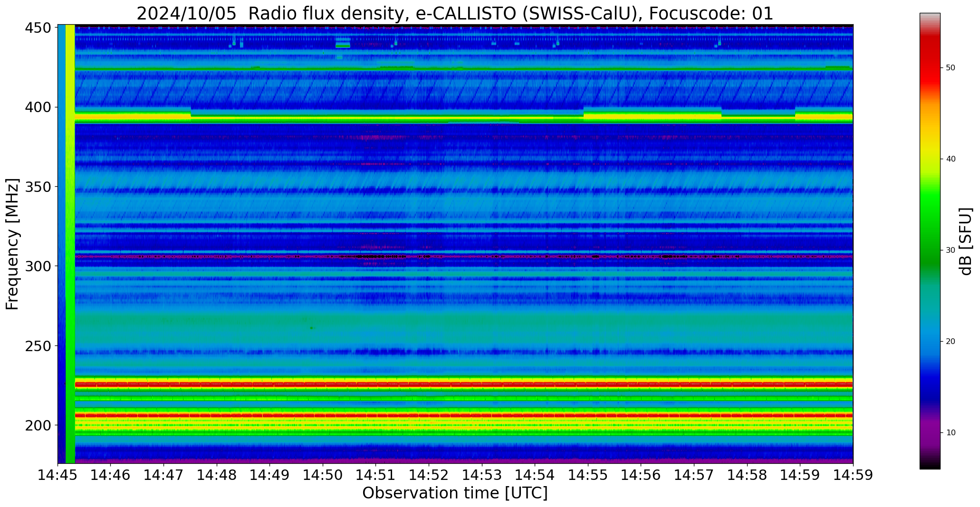Click the 14:49 time tick label

click(x=270, y=475)
